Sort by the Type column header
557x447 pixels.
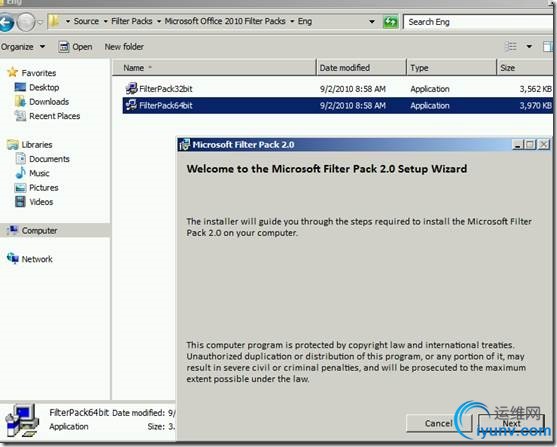[x=451, y=68]
